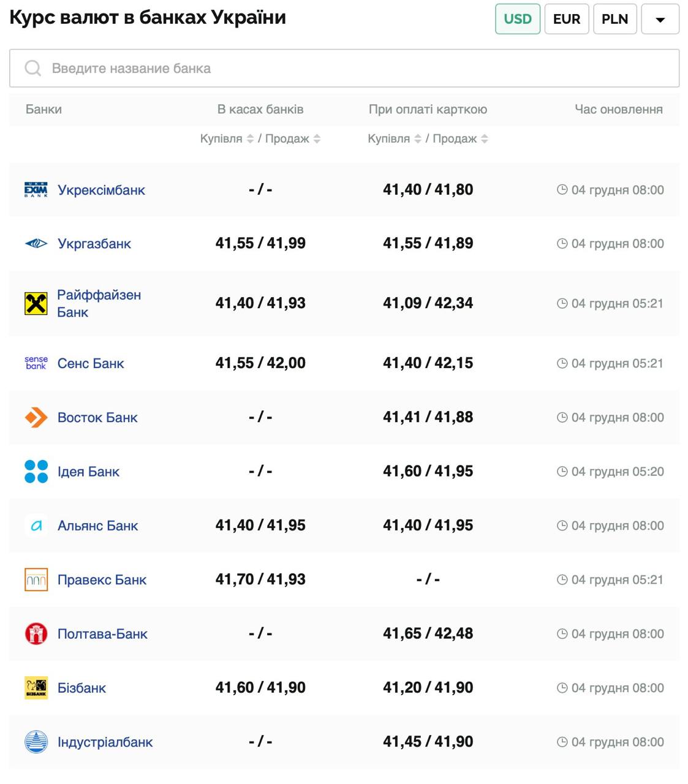Sort by cash desk Продаж rate
Image resolution: width=688 pixels, height=784 pixels.
tap(317, 139)
